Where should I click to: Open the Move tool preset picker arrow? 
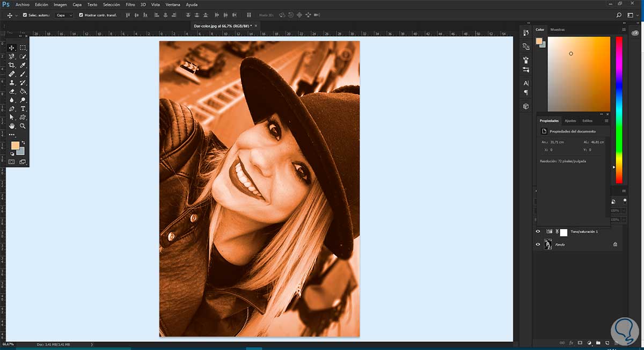(17, 15)
